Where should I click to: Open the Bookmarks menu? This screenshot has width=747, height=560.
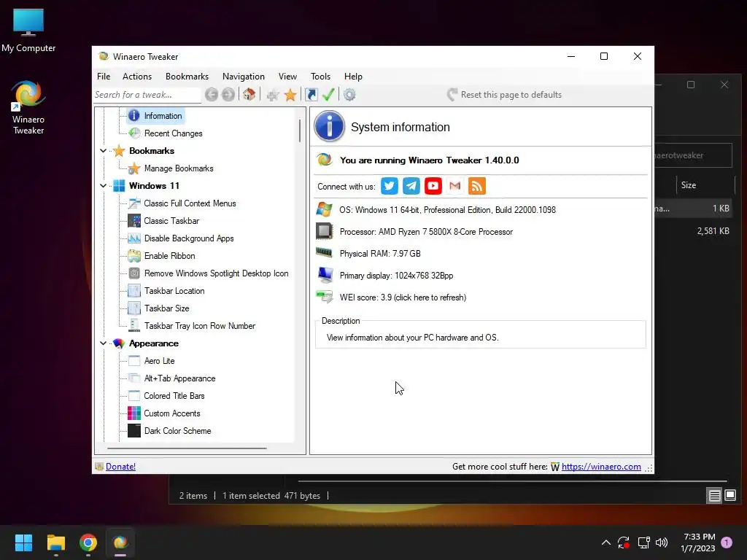(x=187, y=76)
